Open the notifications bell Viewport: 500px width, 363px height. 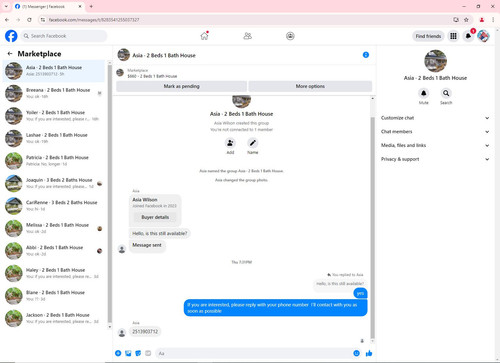click(x=468, y=36)
